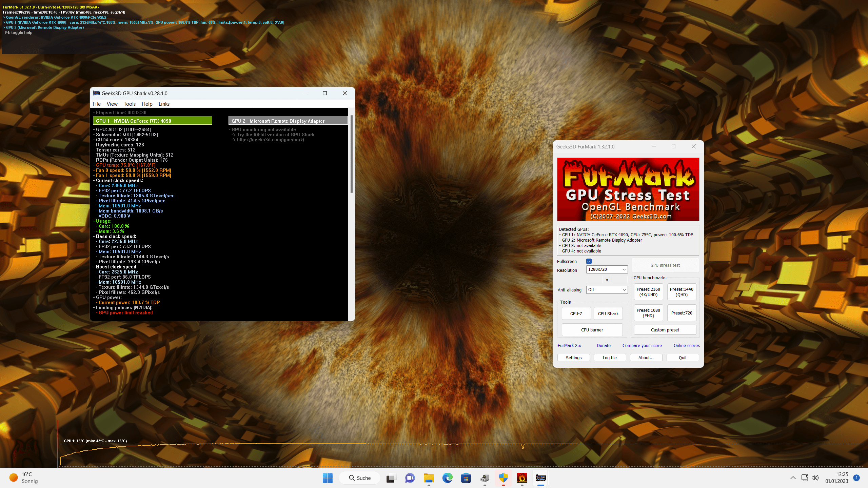Run Preset:1080 (FHD) benchmark

coord(648,313)
